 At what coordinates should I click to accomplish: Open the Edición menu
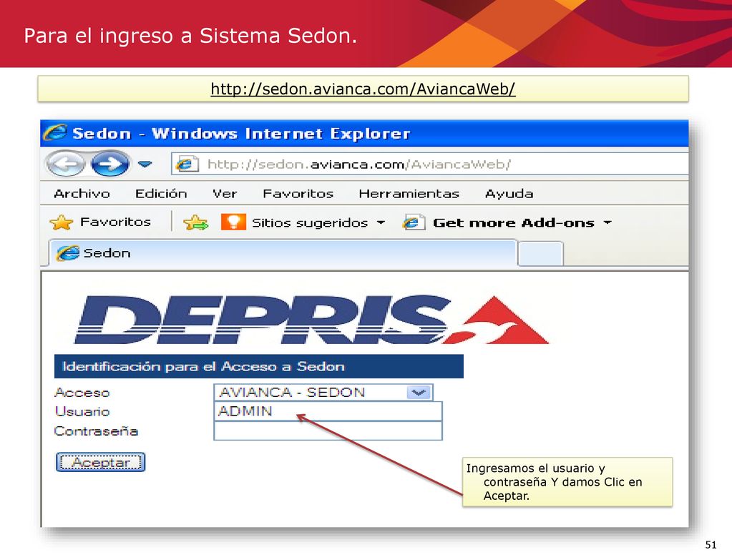coord(161,193)
